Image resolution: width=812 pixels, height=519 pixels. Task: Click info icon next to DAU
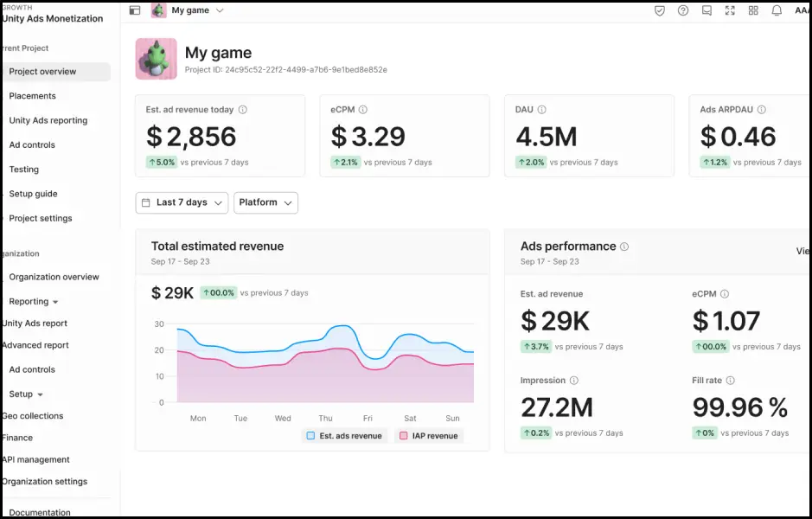(541, 109)
